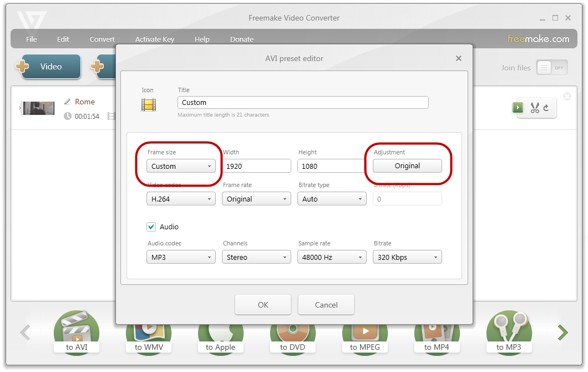588x372 pixels.
Task: Select the to MPEG format icon
Action: click(365, 336)
